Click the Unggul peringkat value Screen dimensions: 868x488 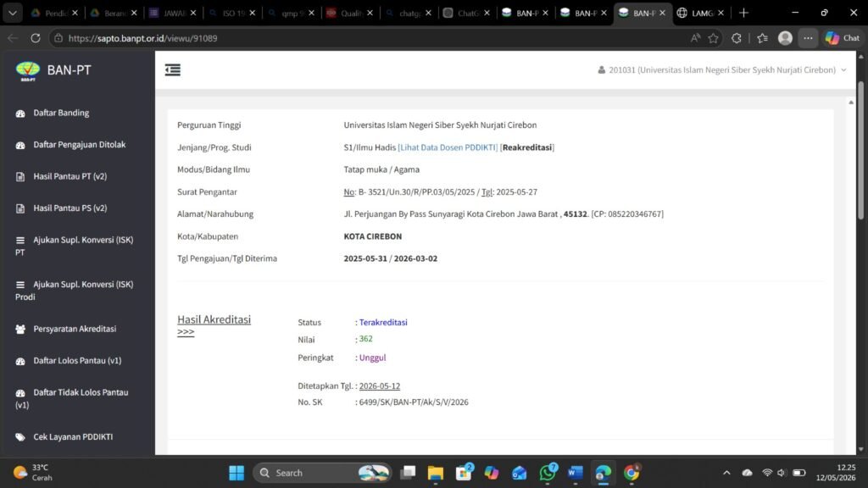(x=372, y=358)
